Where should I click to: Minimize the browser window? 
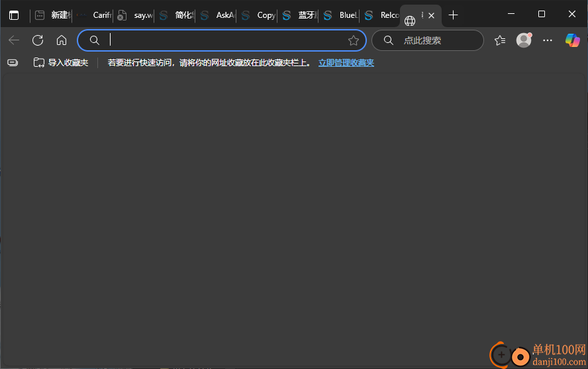(x=511, y=14)
